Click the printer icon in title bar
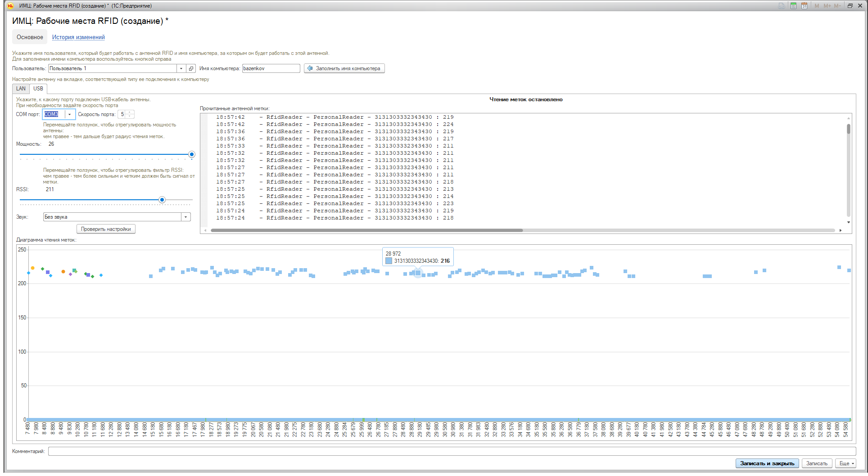 (x=782, y=6)
